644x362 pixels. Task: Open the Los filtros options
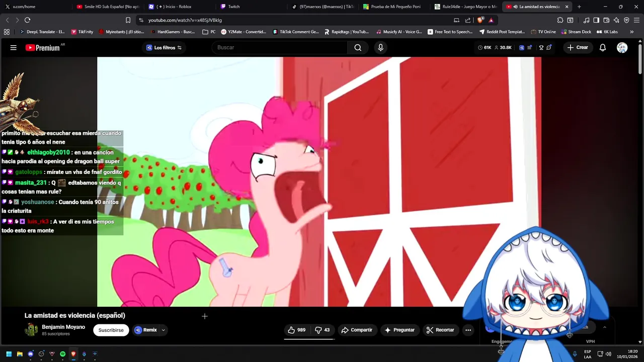tap(164, 48)
